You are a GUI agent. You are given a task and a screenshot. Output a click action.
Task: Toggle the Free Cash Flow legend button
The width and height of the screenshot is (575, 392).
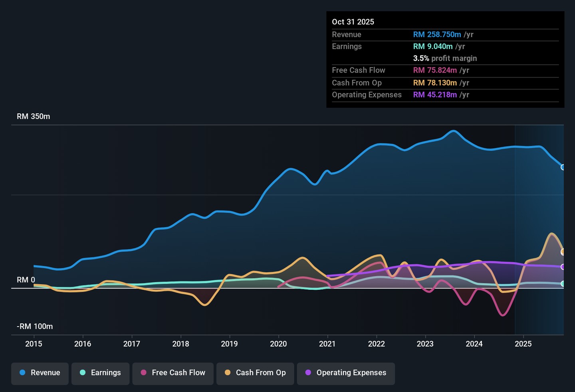point(173,373)
